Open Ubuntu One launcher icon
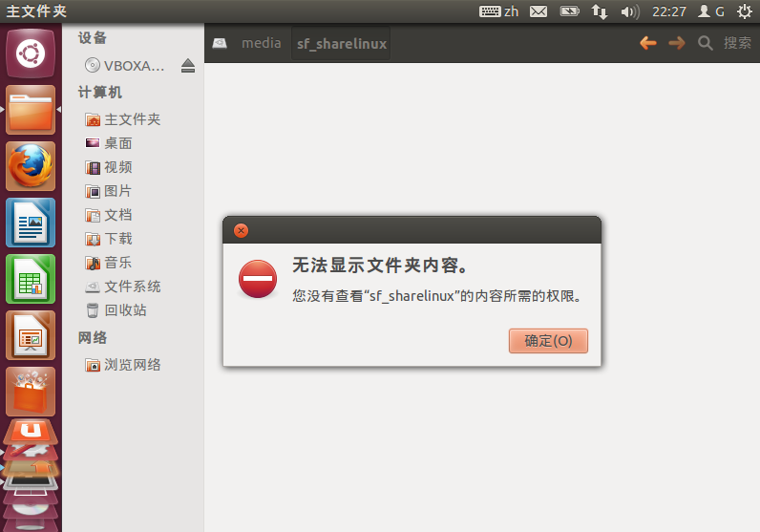This screenshot has height=532, width=760. point(31,431)
